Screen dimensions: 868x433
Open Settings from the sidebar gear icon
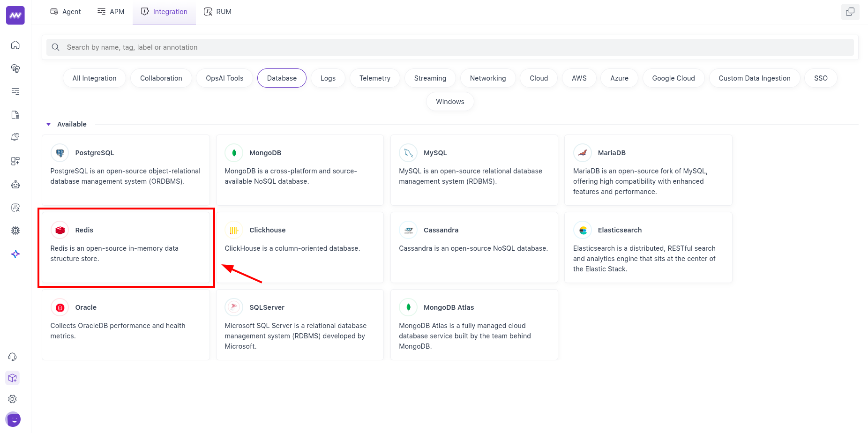point(12,399)
